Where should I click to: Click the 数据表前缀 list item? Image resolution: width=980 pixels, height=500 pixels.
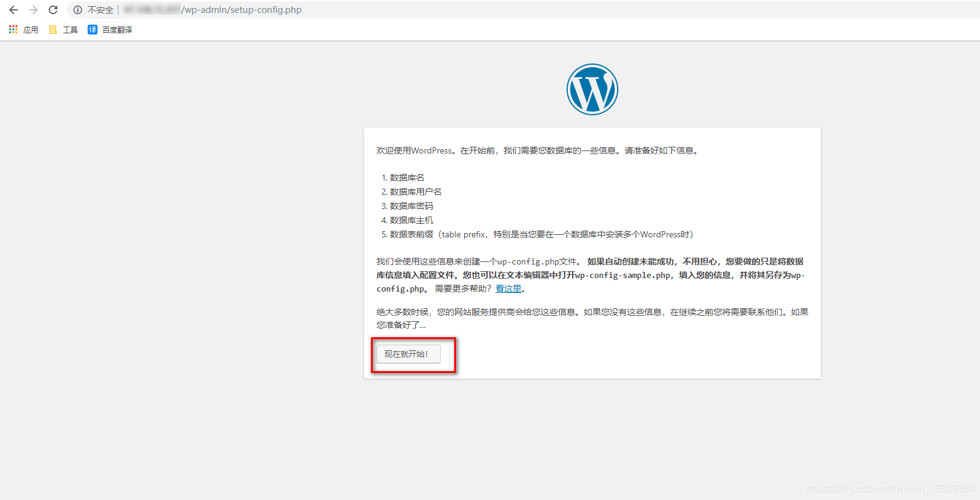542,234
